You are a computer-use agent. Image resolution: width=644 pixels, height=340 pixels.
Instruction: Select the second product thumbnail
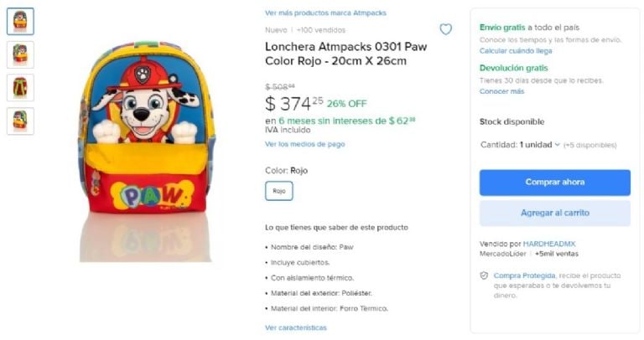[x=20, y=54]
